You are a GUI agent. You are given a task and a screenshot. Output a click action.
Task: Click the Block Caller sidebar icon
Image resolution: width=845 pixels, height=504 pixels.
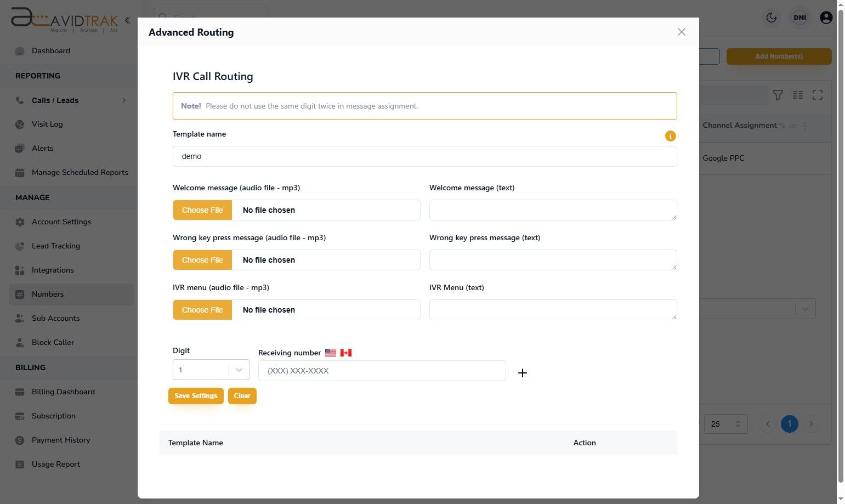point(20,342)
